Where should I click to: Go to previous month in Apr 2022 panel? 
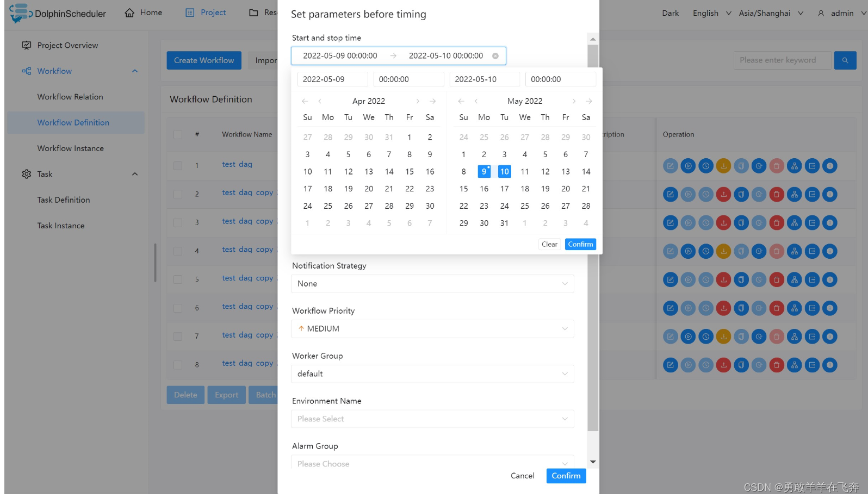click(x=320, y=101)
